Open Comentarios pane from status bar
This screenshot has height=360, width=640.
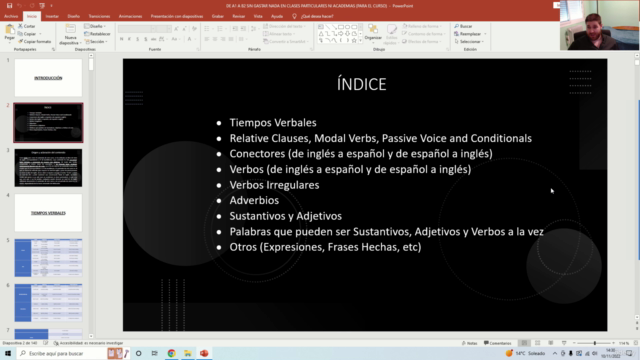tap(498, 343)
